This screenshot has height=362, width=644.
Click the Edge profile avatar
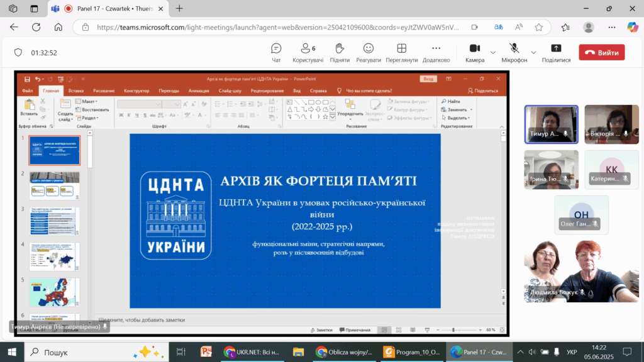point(589,27)
